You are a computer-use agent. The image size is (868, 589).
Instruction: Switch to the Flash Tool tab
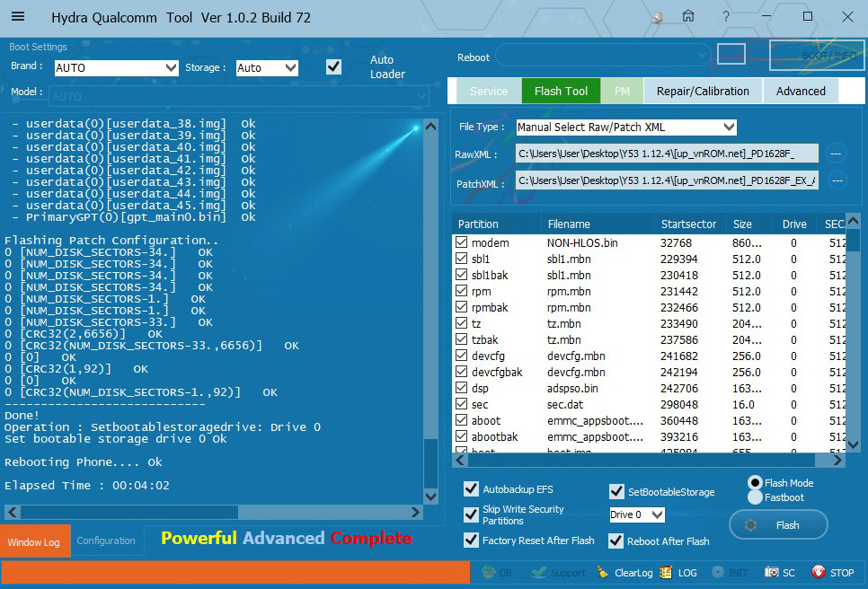561,92
